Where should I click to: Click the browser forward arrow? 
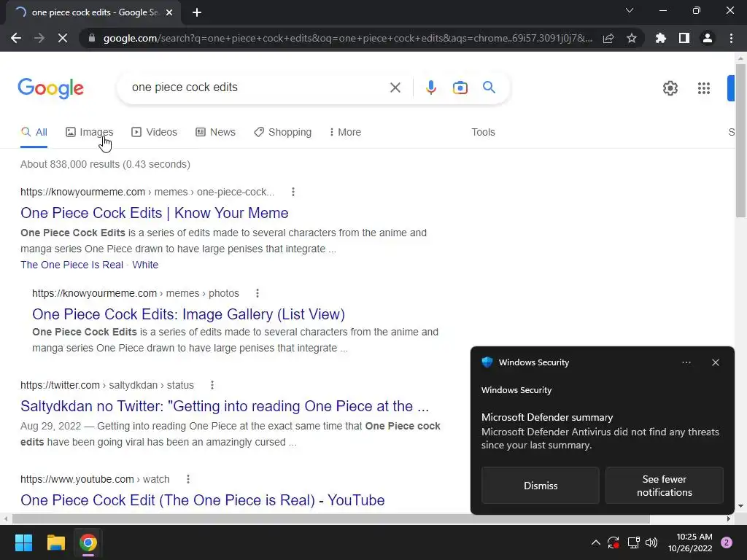click(39, 38)
